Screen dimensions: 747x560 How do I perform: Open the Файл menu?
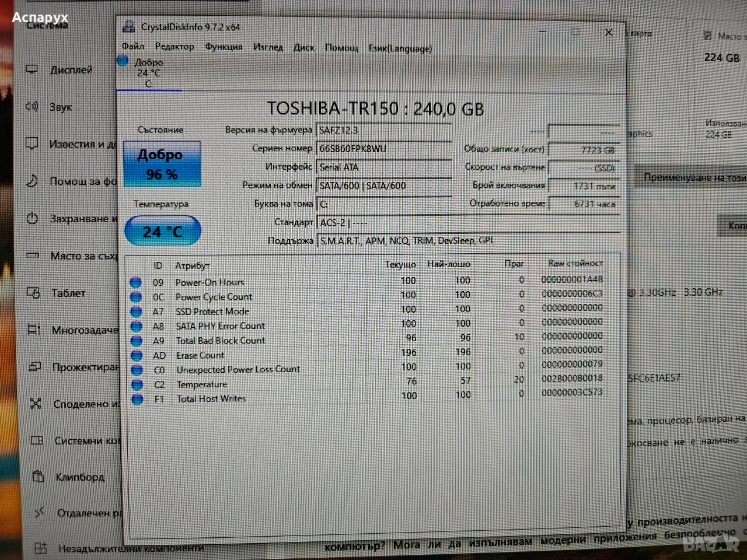132,46
